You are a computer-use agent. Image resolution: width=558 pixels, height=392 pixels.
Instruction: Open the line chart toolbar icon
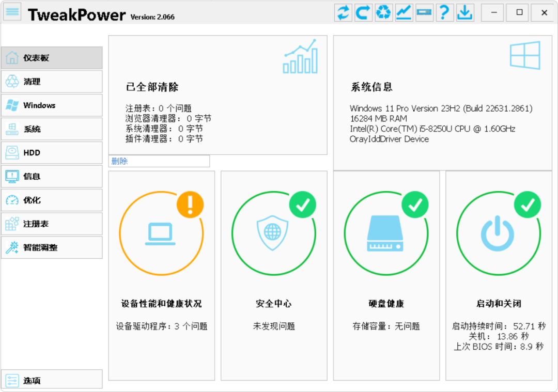point(404,12)
